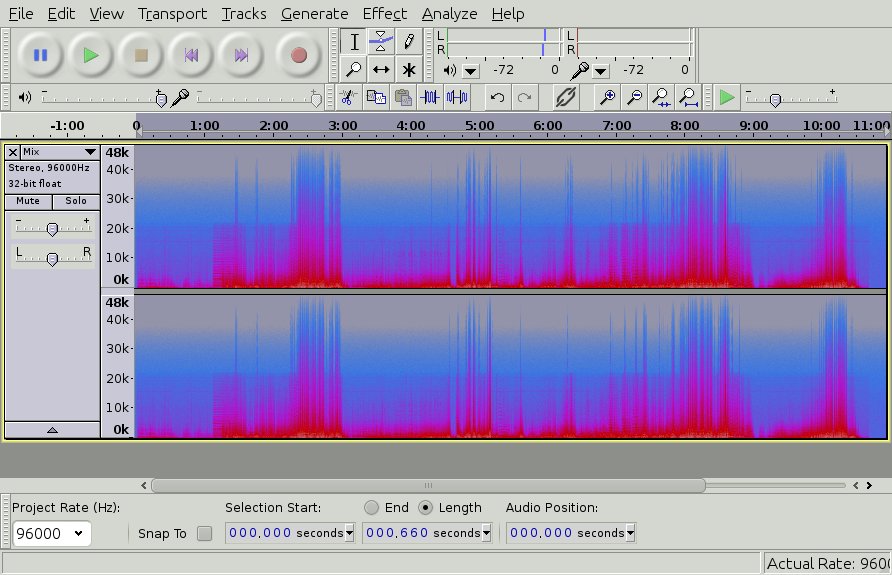Open the Analyze menu
892x575 pixels.
click(x=449, y=14)
